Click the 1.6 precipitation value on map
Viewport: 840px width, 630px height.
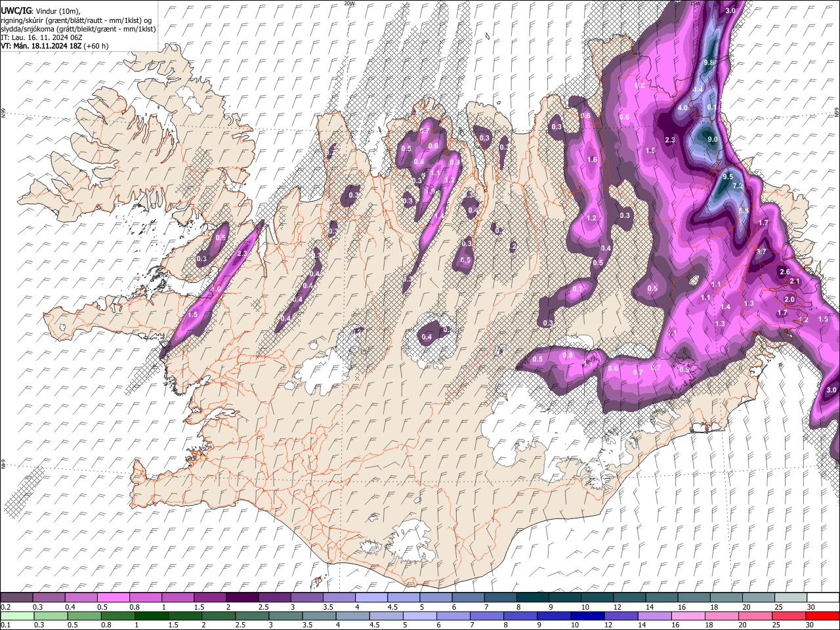pos(592,159)
